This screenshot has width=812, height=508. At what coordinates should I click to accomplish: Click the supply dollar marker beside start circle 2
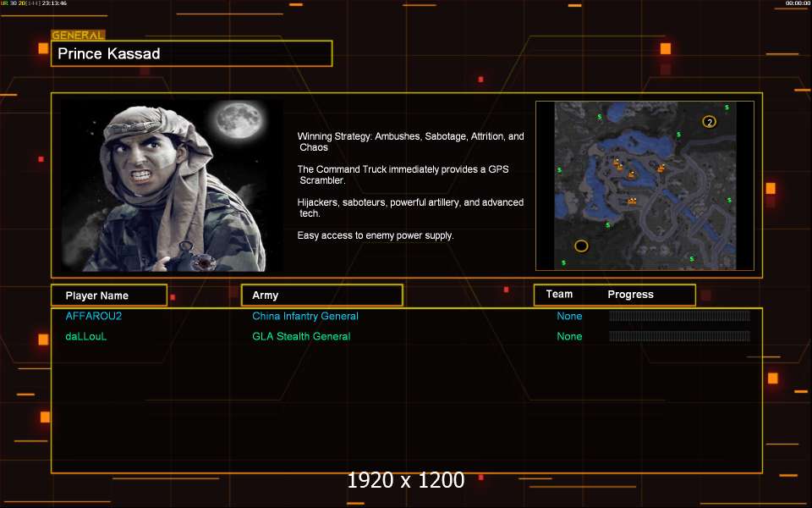(727, 108)
